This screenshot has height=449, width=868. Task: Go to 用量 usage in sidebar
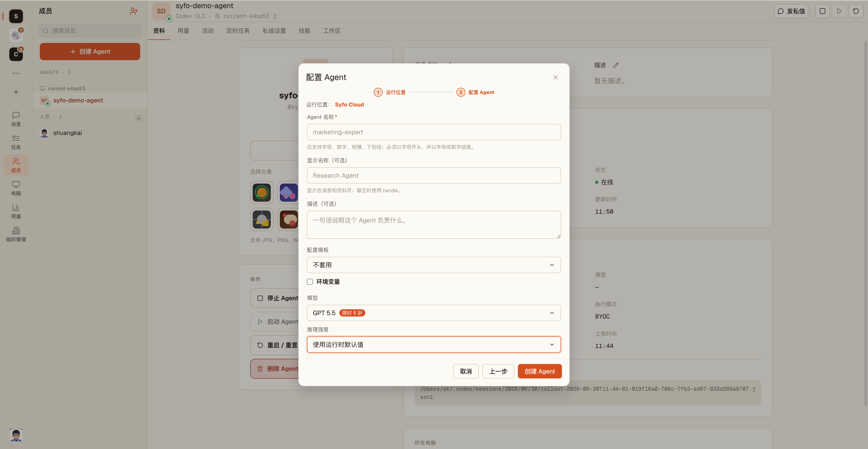(x=16, y=211)
